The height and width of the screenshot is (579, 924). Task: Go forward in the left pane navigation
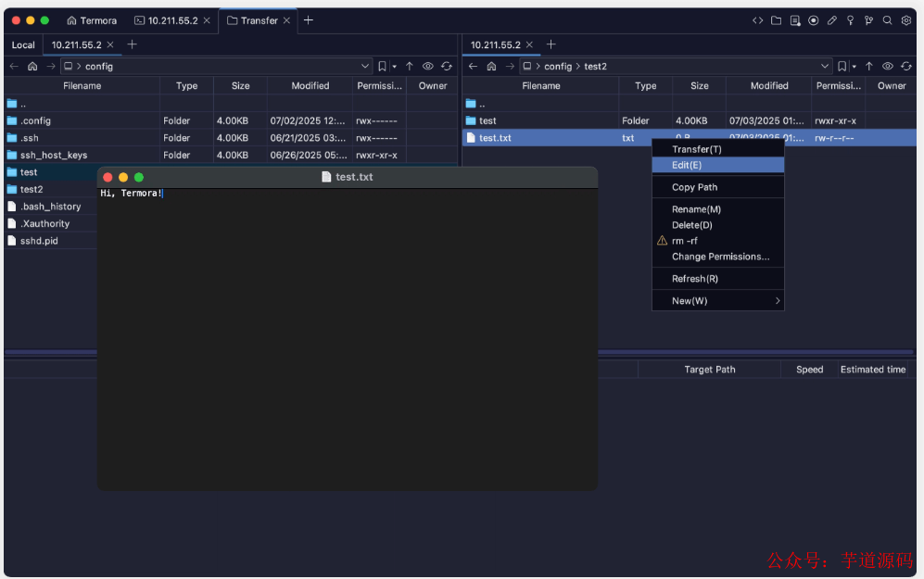51,67
